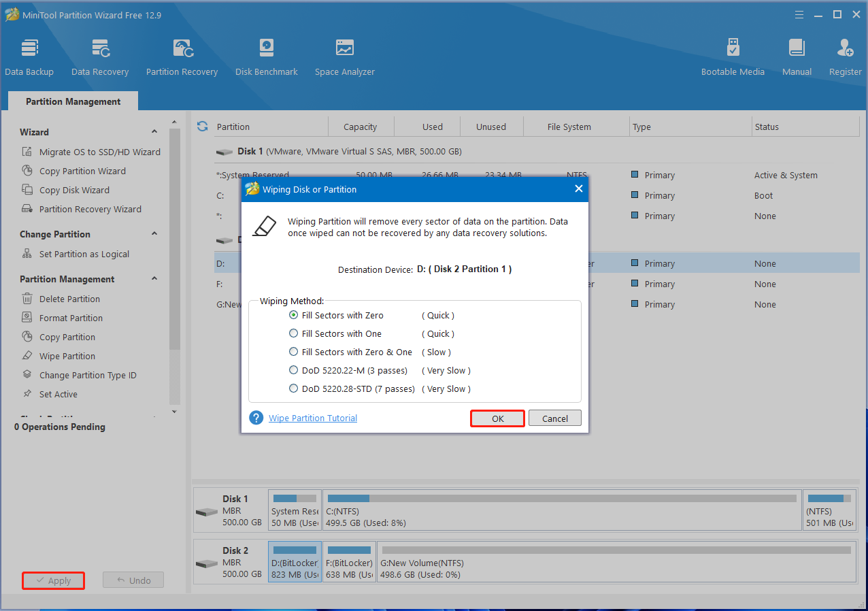
Task: Collapse the Wizard section
Action: point(154,131)
